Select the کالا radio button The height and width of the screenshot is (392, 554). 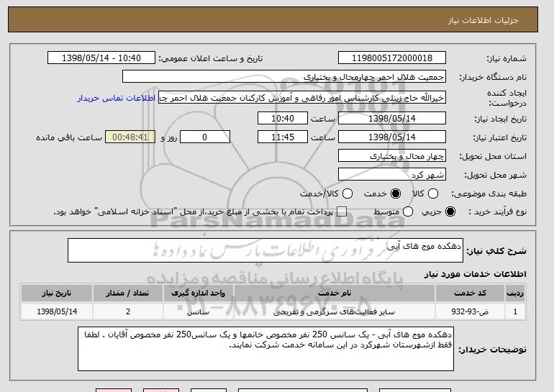pos(433,193)
